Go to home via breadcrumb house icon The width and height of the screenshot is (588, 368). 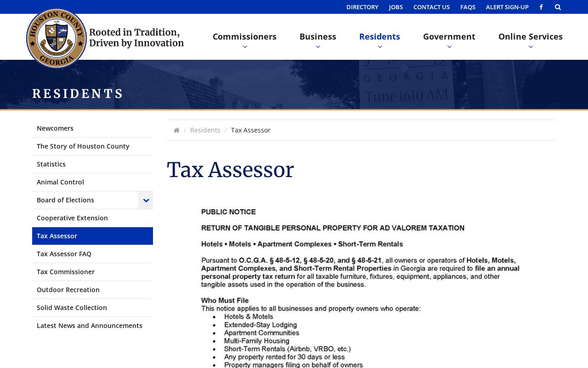tap(176, 130)
